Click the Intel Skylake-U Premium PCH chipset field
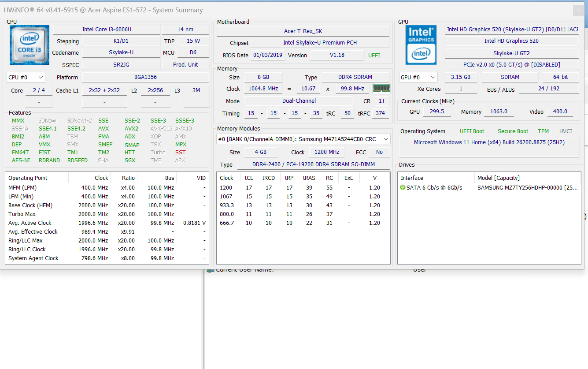The image size is (588, 369). (320, 43)
